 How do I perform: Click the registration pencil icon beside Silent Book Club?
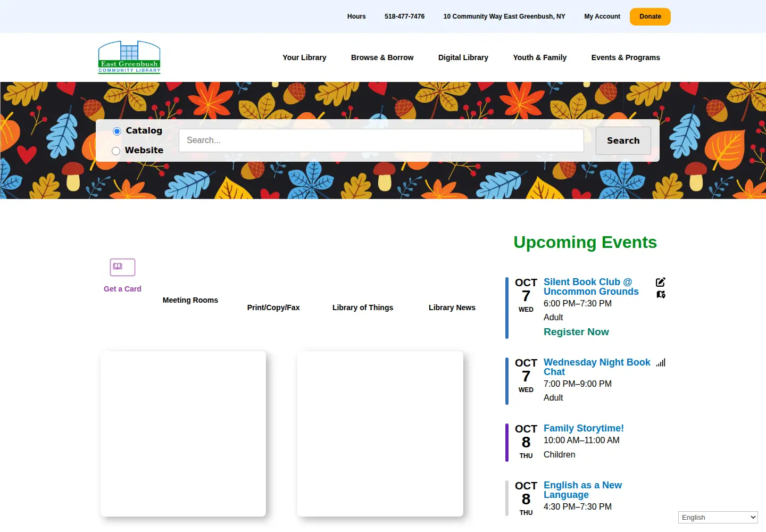(661, 282)
